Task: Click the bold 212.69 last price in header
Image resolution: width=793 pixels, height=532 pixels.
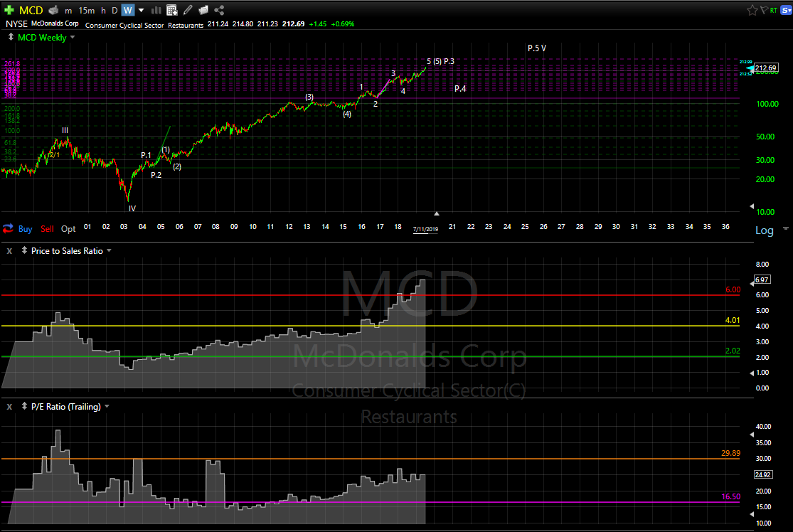Action: pyautogui.click(x=293, y=23)
